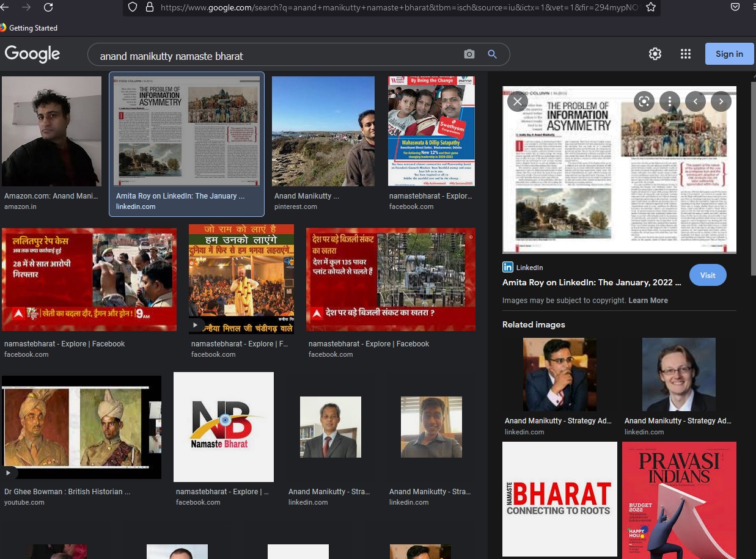
Task: Click the magnifier search button
Action: point(492,54)
